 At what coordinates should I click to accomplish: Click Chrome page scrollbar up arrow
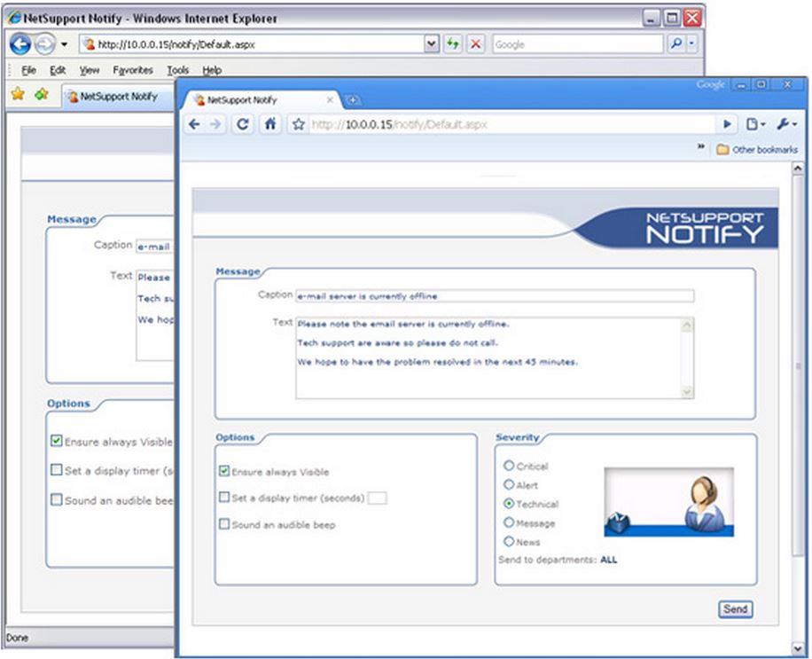point(798,169)
